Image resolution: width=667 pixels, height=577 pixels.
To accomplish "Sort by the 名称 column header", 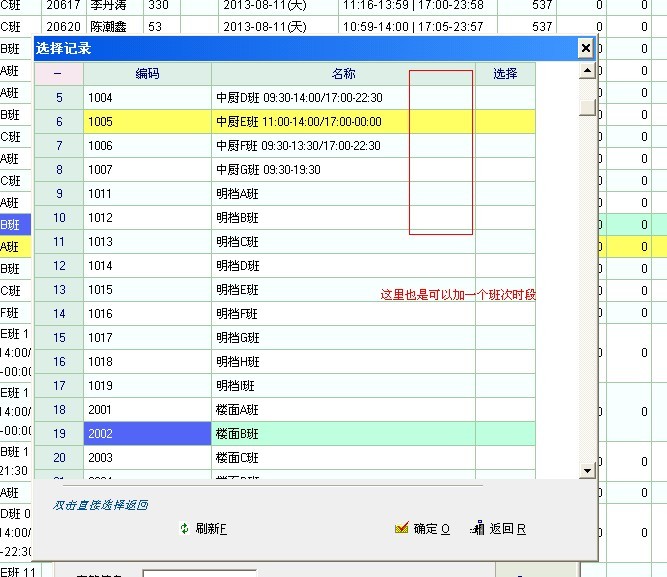I will click(343, 74).
